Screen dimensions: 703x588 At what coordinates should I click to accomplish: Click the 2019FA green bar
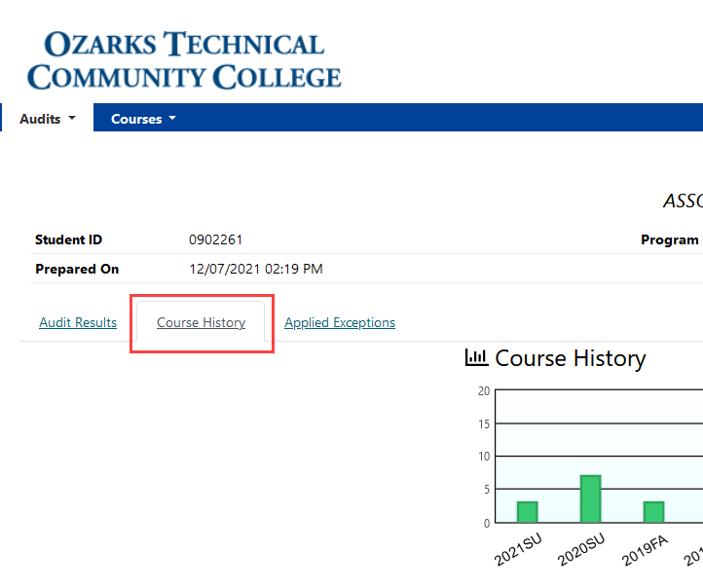click(x=653, y=512)
